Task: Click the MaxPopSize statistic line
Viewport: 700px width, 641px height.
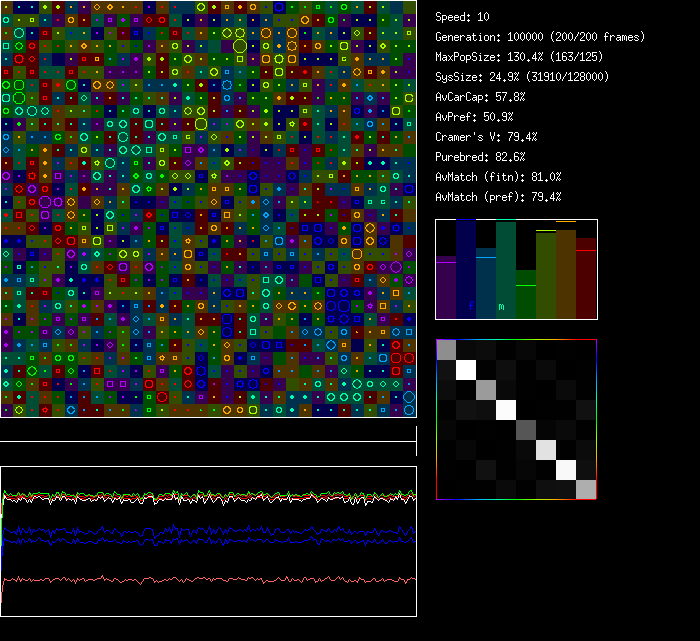Action: point(521,57)
